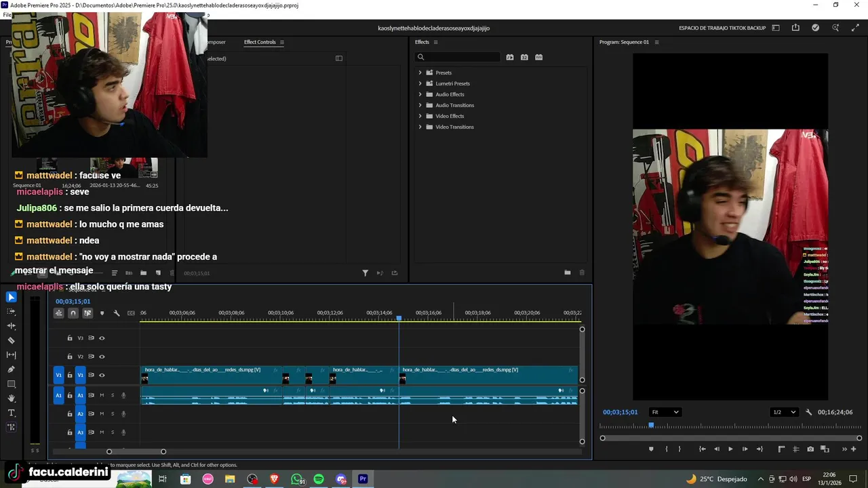Expand Video Effects folder
Image resolution: width=868 pixels, height=488 pixels.
(420, 116)
